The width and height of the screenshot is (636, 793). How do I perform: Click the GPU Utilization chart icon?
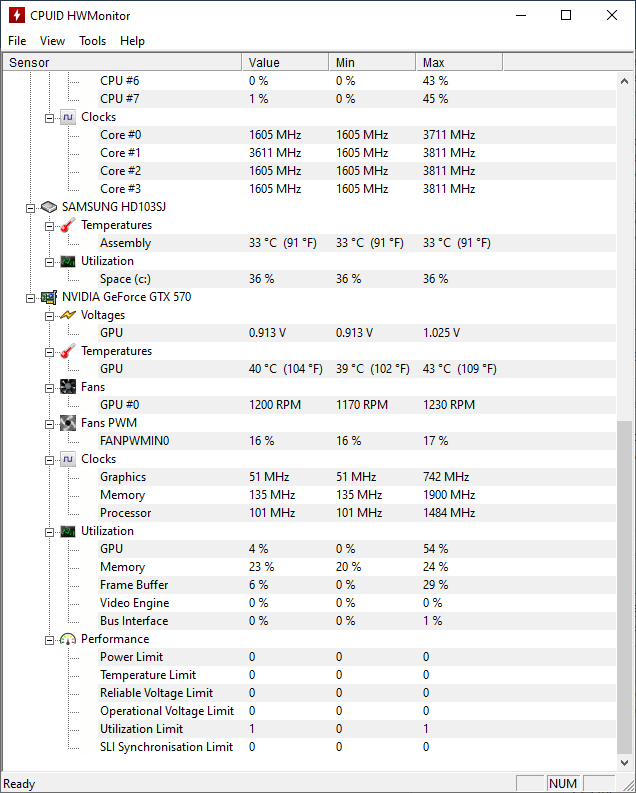click(x=68, y=531)
